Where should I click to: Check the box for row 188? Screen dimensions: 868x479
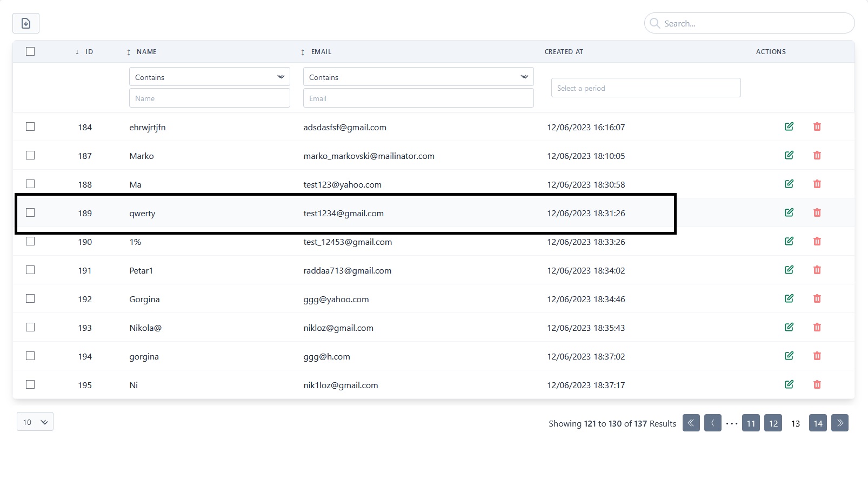(30, 184)
